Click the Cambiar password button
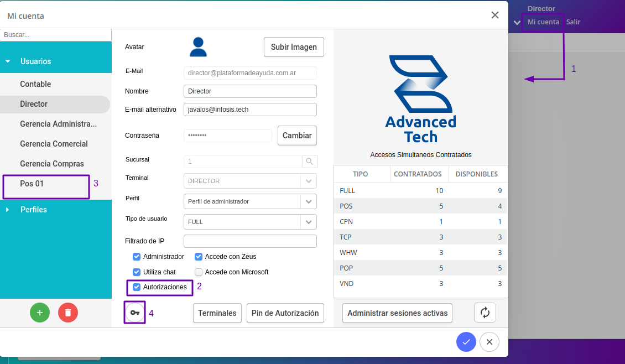This screenshot has width=625, height=364. click(297, 136)
